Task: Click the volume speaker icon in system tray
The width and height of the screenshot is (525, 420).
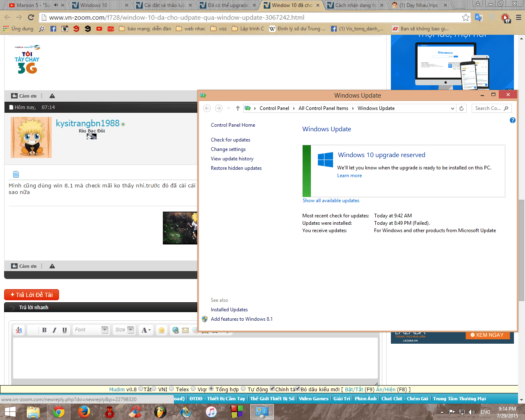Action: (x=472, y=412)
